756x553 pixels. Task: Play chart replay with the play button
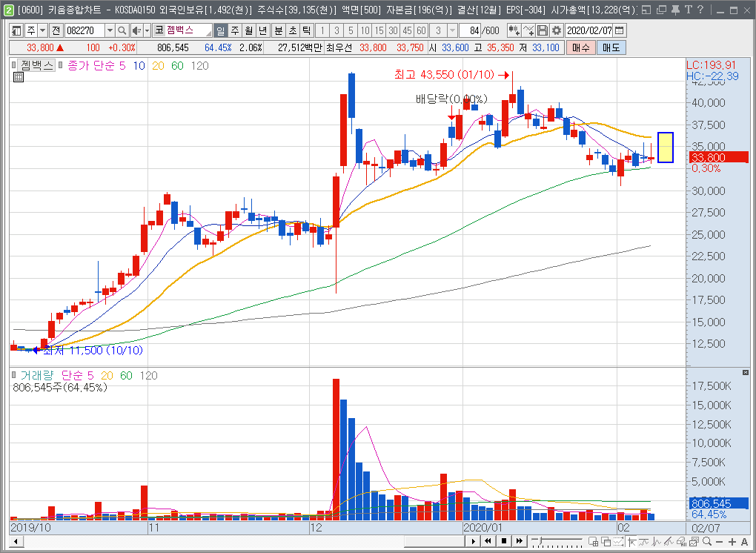click(x=474, y=541)
